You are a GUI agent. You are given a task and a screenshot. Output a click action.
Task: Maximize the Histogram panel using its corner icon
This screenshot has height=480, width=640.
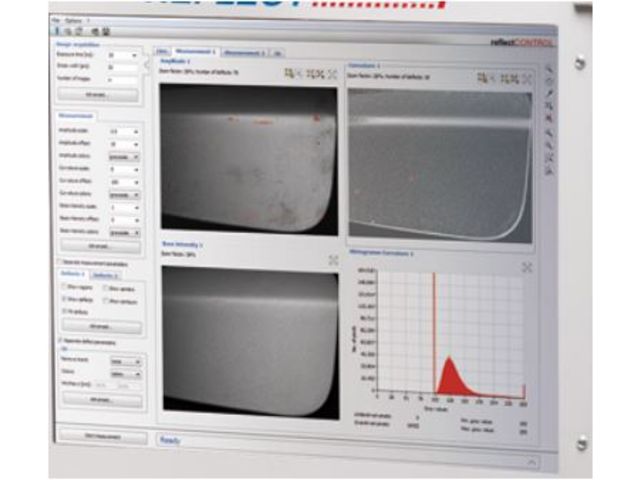point(528,267)
